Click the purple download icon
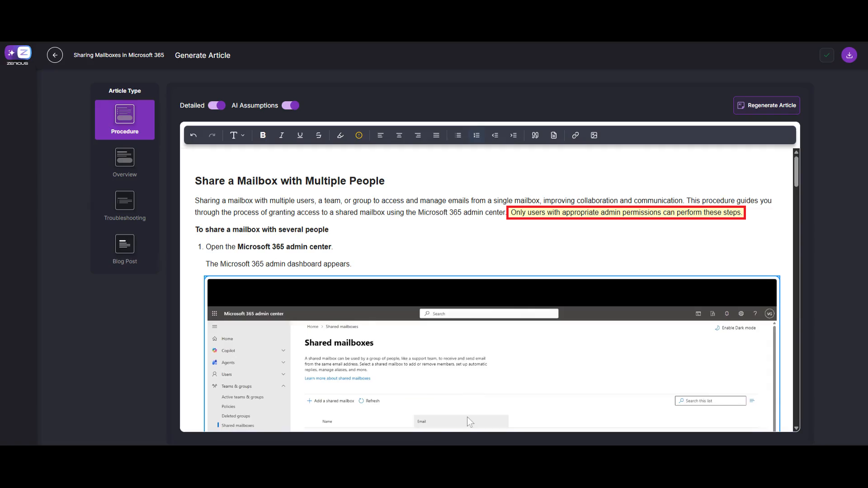This screenshot has height=488, width=868. 849,55
